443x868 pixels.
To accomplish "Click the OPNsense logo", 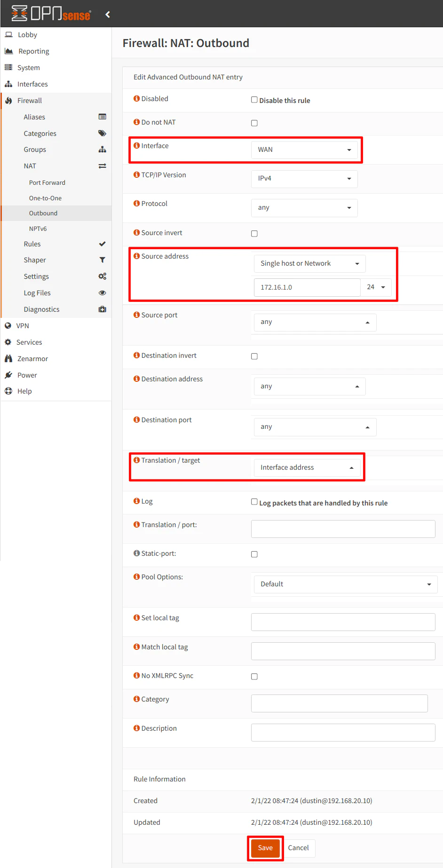I will click(x=51, y=14).
